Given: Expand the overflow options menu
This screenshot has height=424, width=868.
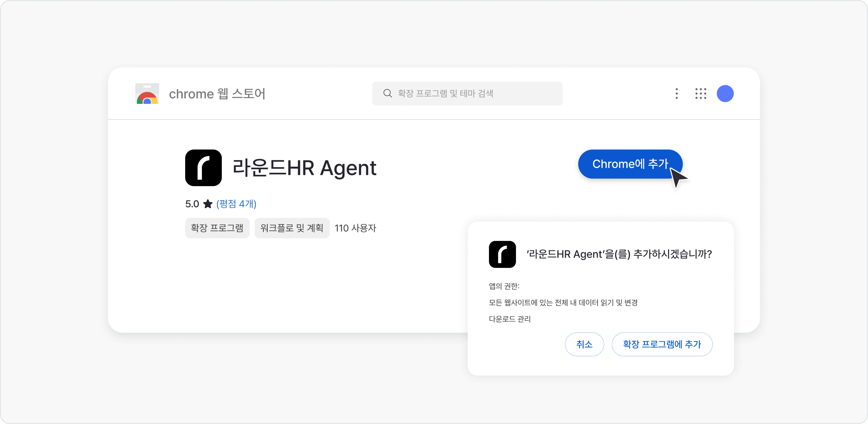Looking at the screenshot, I should pos(676,94).
